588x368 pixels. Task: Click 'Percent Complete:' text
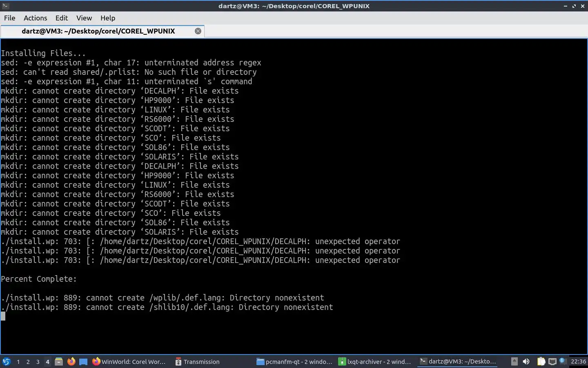click(x=39, y=279)
